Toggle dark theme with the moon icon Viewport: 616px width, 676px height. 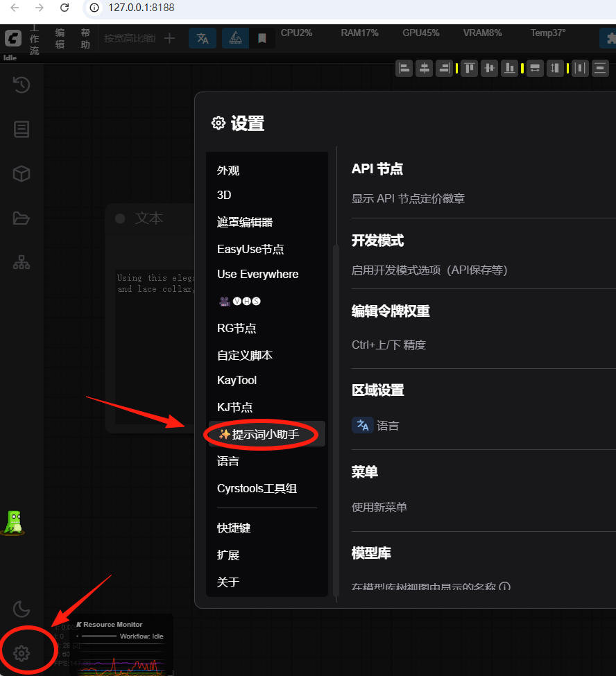click(21, 609)
